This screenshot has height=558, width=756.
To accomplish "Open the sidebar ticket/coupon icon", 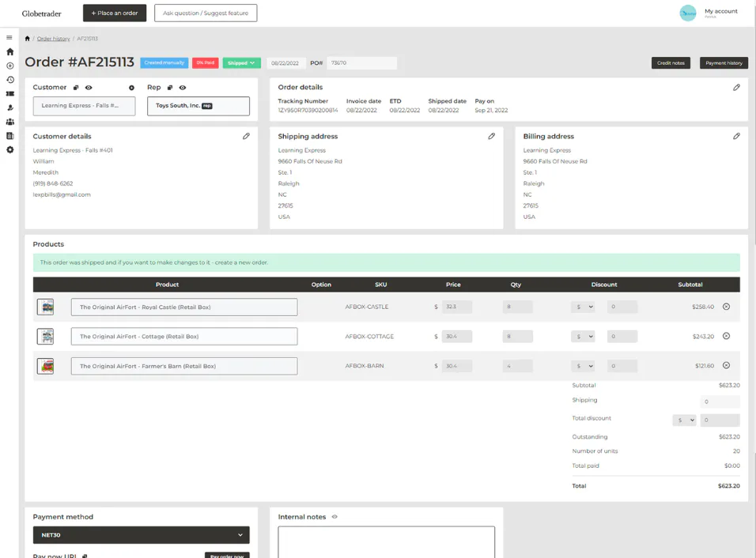I will [9, 93].
